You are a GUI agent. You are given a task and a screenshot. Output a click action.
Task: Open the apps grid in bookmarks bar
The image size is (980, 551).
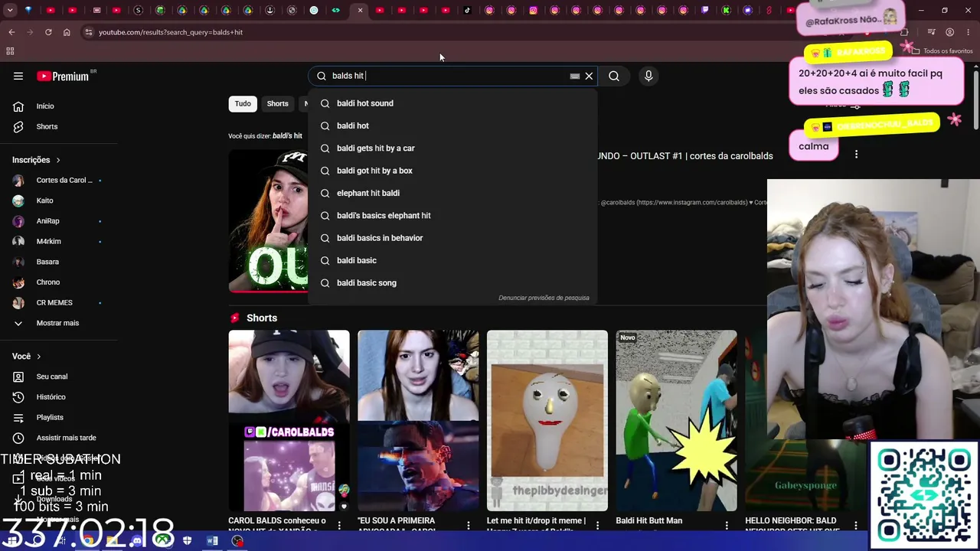[x=10, y=51]
